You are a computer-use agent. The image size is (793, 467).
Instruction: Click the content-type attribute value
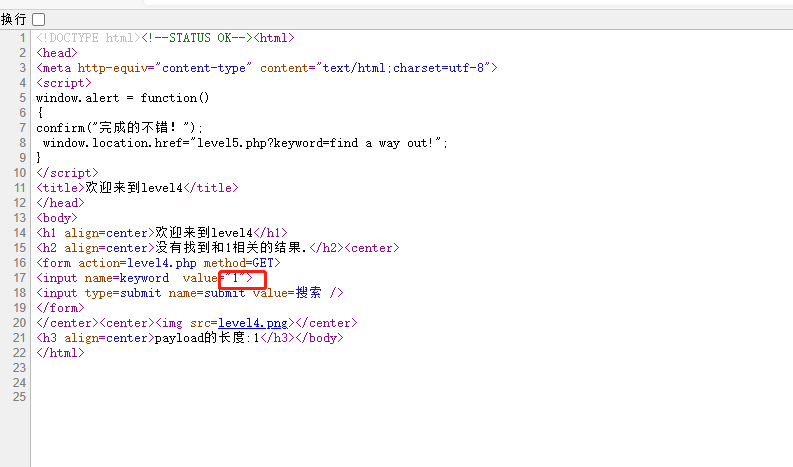point(204,68)
